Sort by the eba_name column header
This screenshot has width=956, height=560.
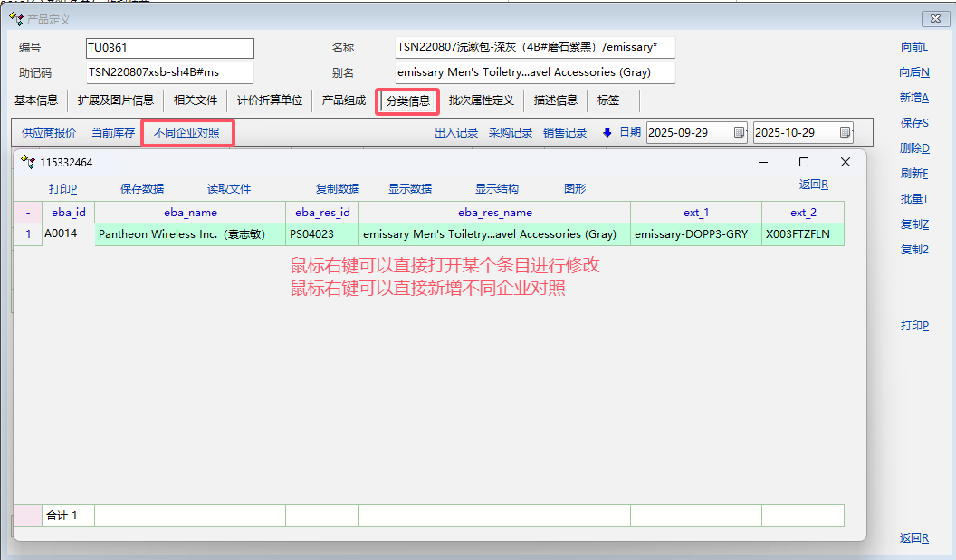click(190, 213)
